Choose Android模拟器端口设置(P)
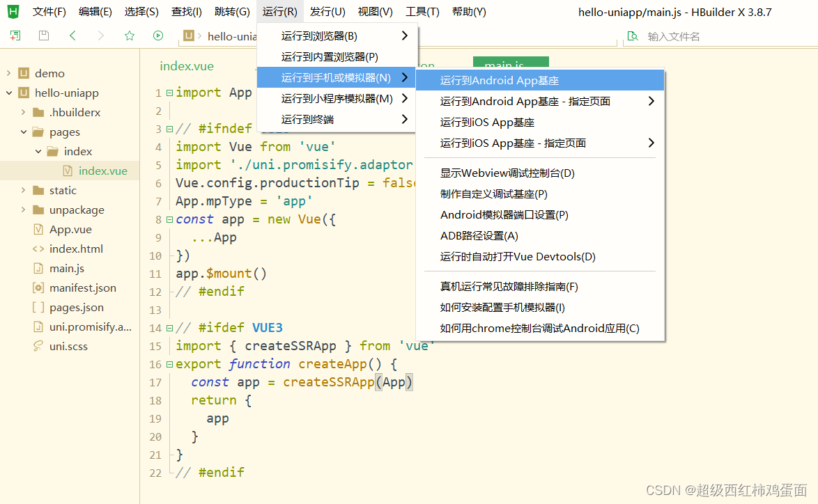This screenshot has height=504, width=818. tap(540, 214)
